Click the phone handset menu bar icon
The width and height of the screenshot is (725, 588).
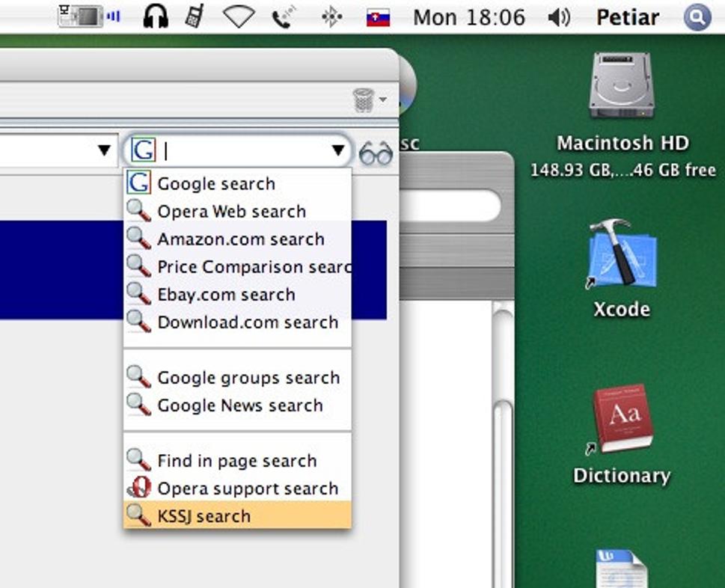coord(284,17)
